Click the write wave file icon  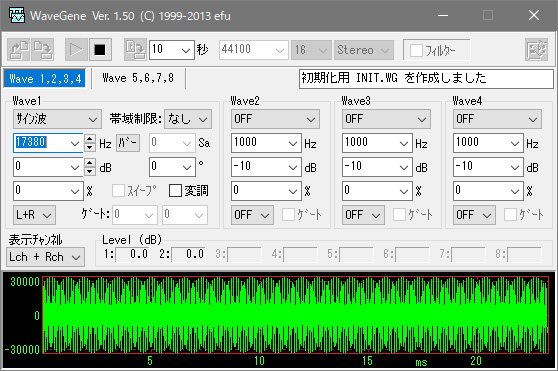(x=135, y=49)
